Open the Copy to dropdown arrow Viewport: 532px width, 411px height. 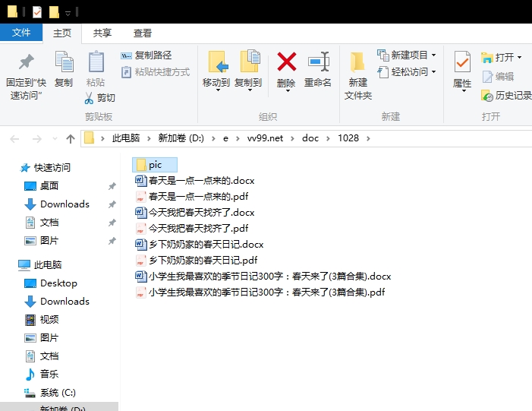pos(250,90)
